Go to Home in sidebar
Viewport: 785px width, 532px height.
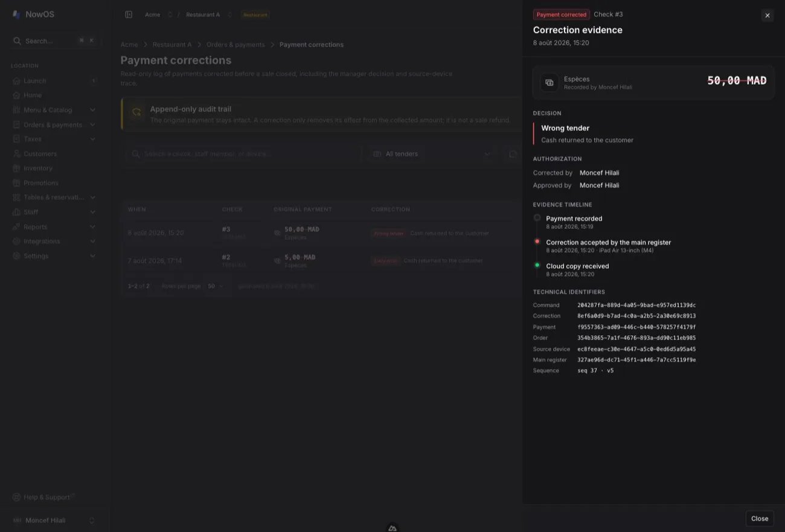click(54, 95)
